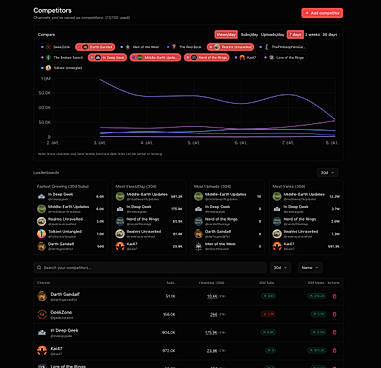The width and height of the screenshot is (381, 368).
Task: Click GeekZone's red 30d subs badge
Action: tap(268, 314)
